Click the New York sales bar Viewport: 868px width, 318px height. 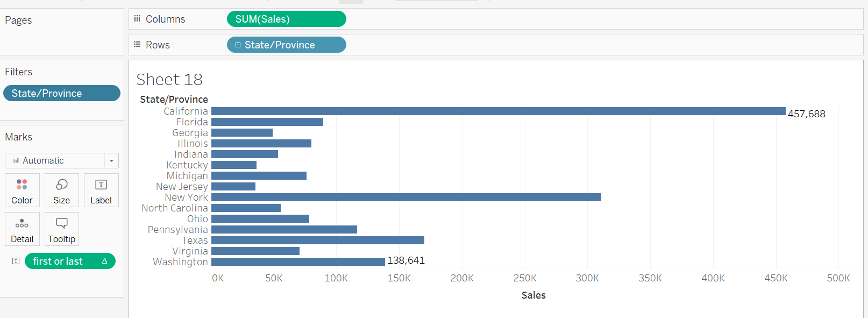pos(406,197)
